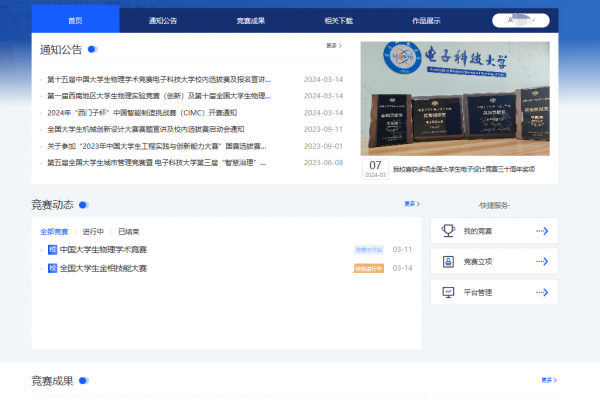Screen dimensions: 600x400
Task: Click the 03-11 competition date
Action: (402, 250)
